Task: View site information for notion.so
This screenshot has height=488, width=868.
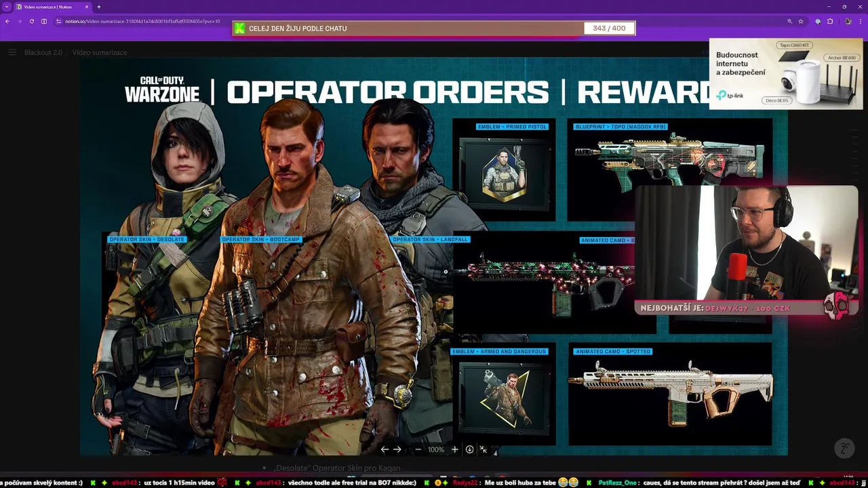Action: pos(59,21)
